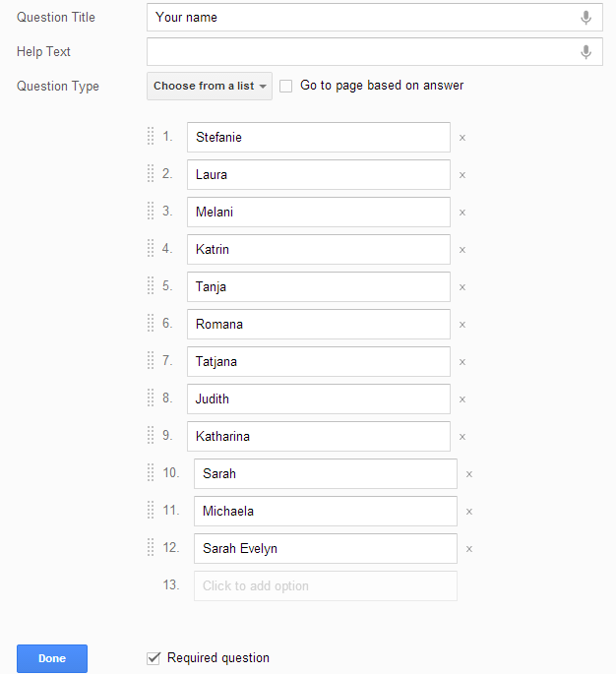
Task: Grab the drag handle for option 3
Action: [151, 211]
